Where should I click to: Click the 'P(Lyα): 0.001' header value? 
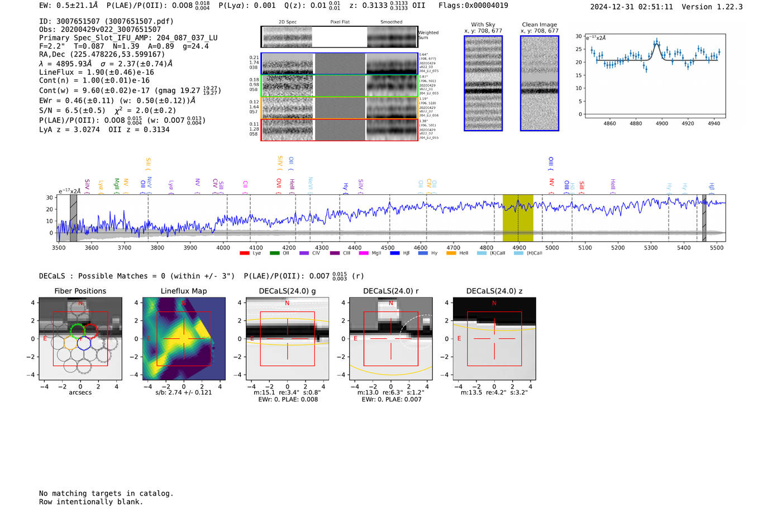point(247,6)
